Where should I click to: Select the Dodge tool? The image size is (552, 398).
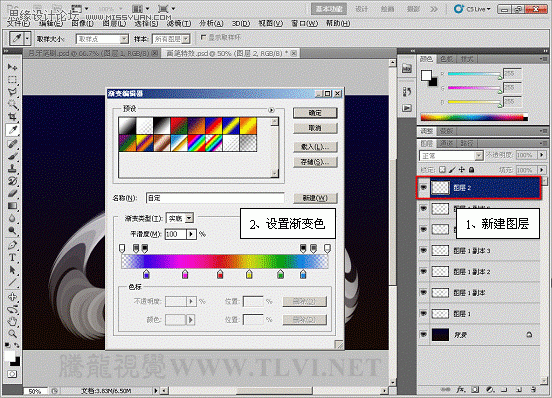point(12,231)
